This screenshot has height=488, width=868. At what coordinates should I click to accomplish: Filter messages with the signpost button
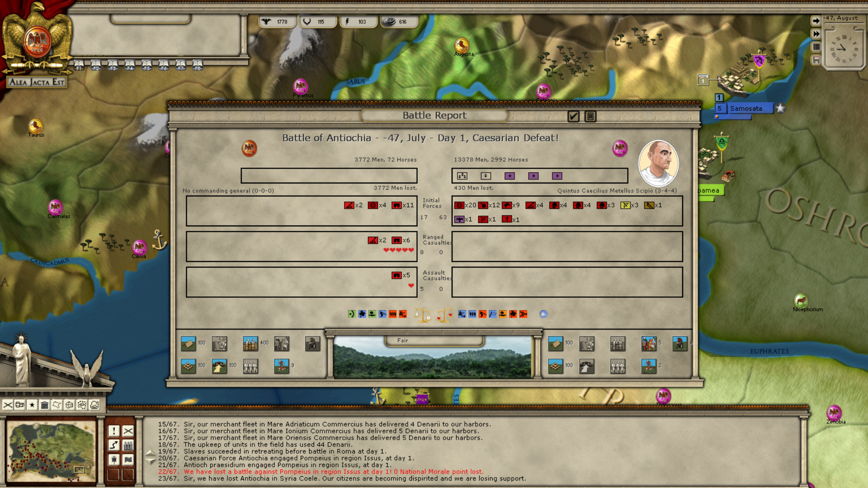click(114, 460)
